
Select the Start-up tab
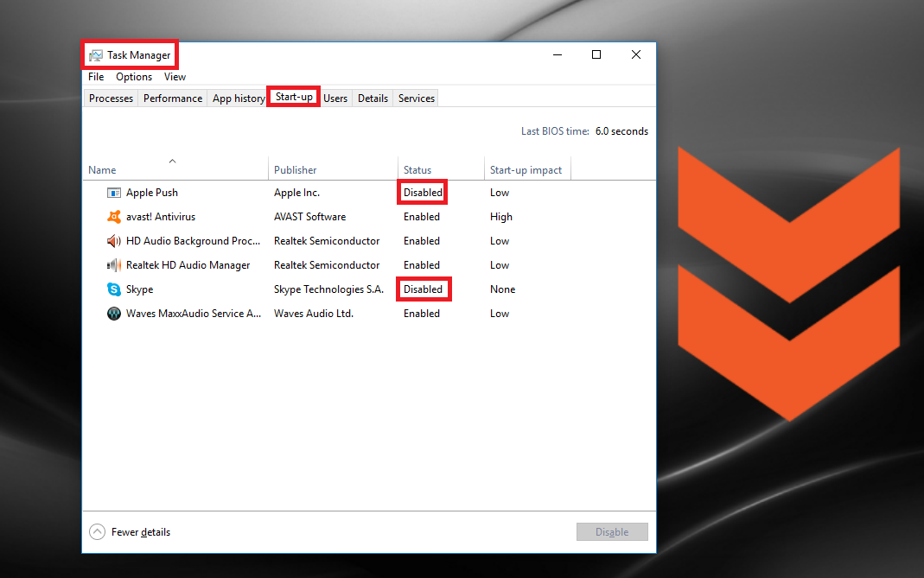click(294, 97)
